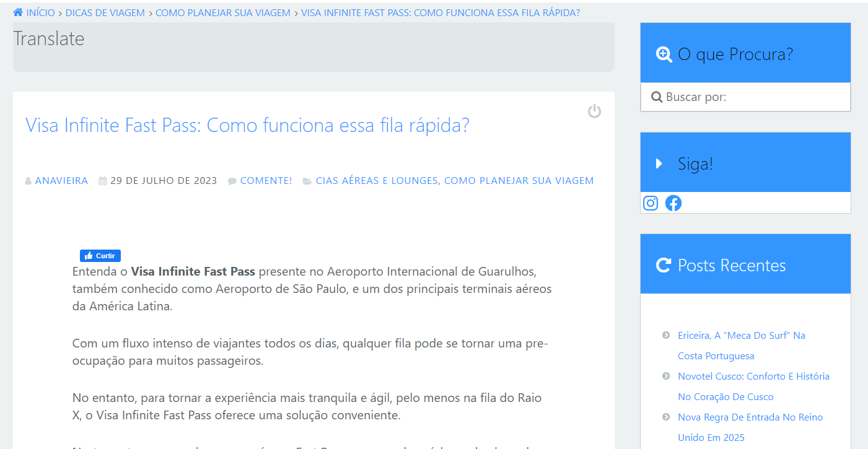Click the Visa Infinite Fast Pass breadcrumb
This screenshot has width=868, height=449.
[x=441, y=12]
